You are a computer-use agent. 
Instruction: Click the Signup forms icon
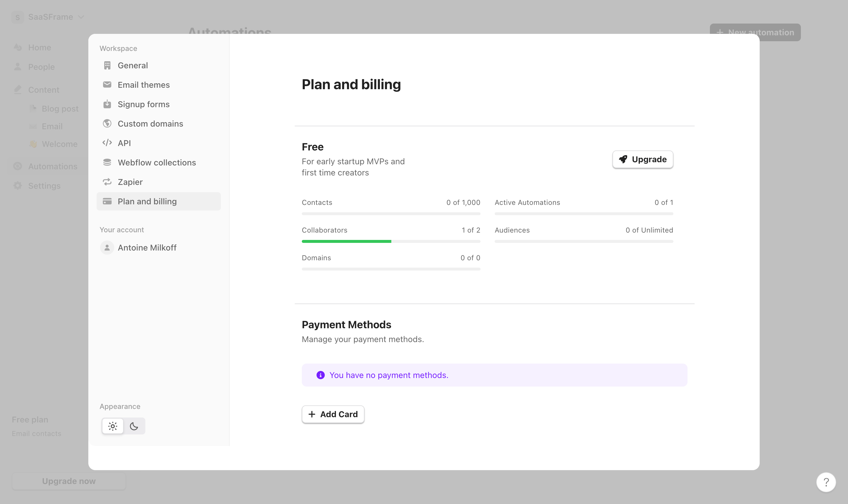[x=107, y=104]
